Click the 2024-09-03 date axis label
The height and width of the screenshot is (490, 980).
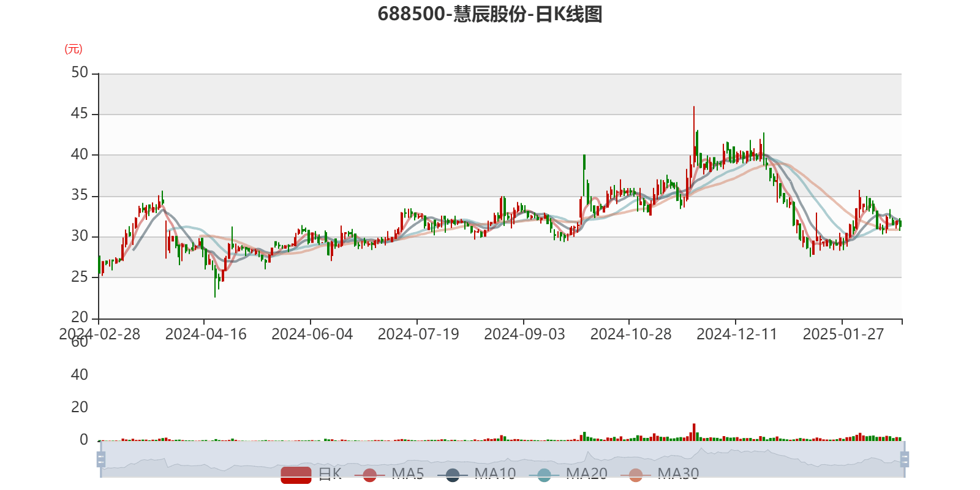(524, 334)
